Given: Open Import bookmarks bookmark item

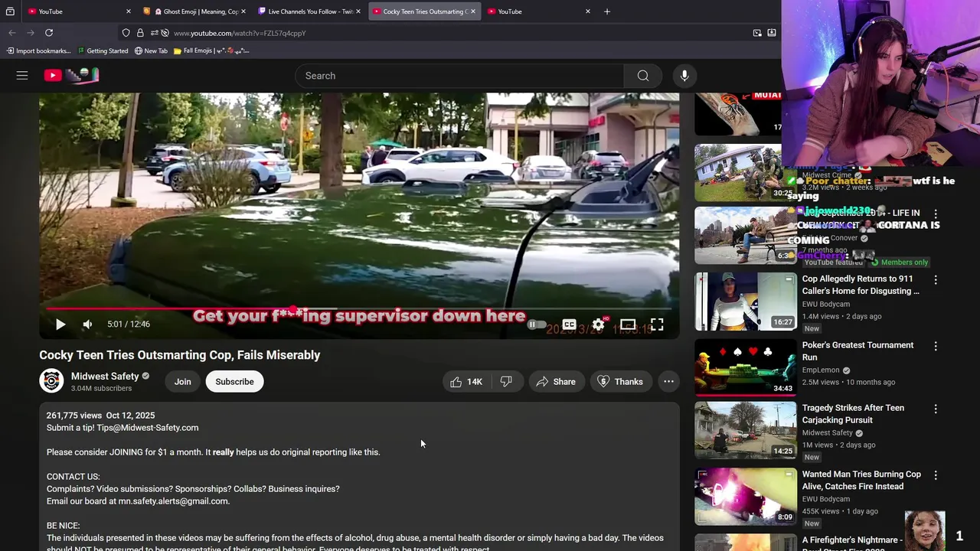Looking at the screenshot, I should click(39, 51).
